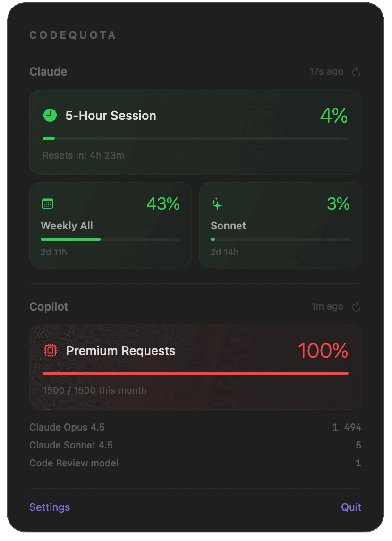Click the 4% session usage percentage

pyautogui.click(x=333, y=116)
